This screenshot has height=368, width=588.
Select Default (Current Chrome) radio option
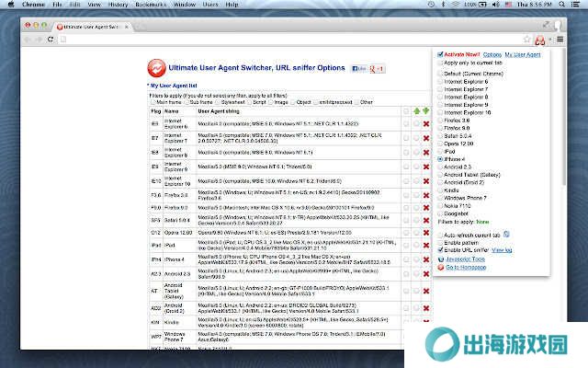(440, 74)
